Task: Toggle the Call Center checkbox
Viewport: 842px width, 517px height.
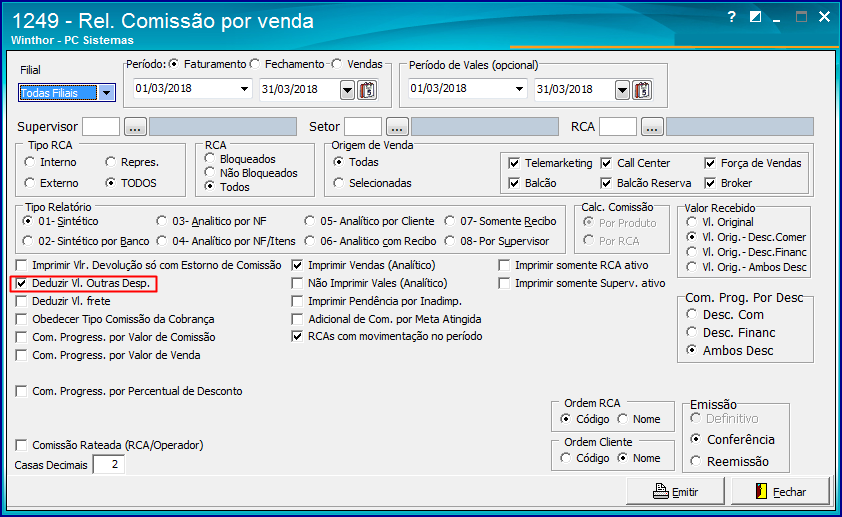Action: 606,163
